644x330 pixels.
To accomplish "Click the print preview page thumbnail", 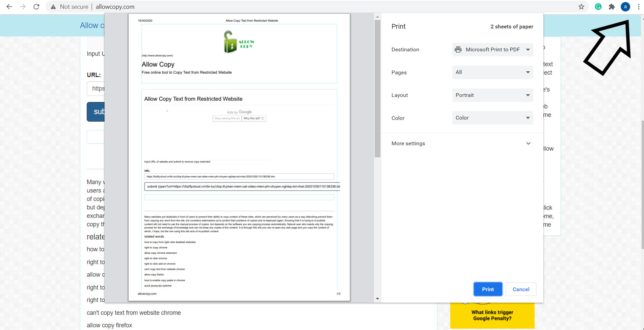I will pyautogui.click(x=239, y=157).
